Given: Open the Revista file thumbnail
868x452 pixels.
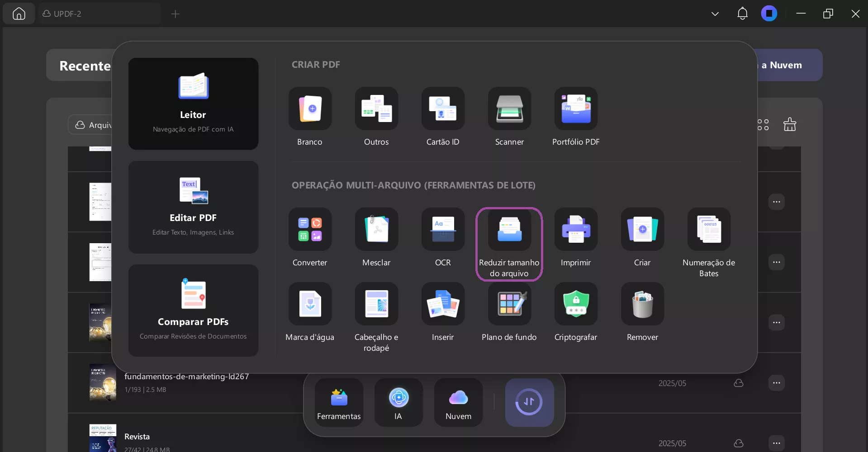Looking at the screenshot, I should (103, 438).
